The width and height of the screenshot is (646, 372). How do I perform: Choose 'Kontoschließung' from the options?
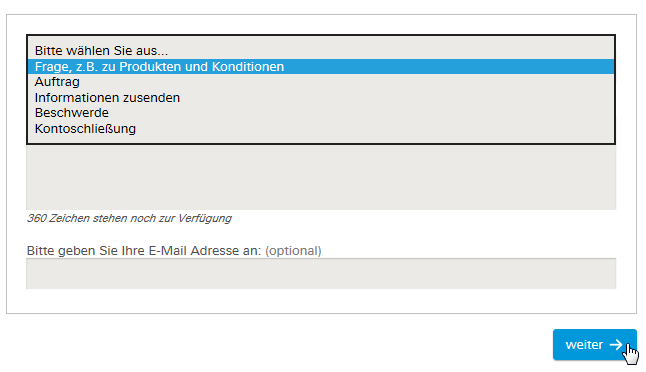321,129
